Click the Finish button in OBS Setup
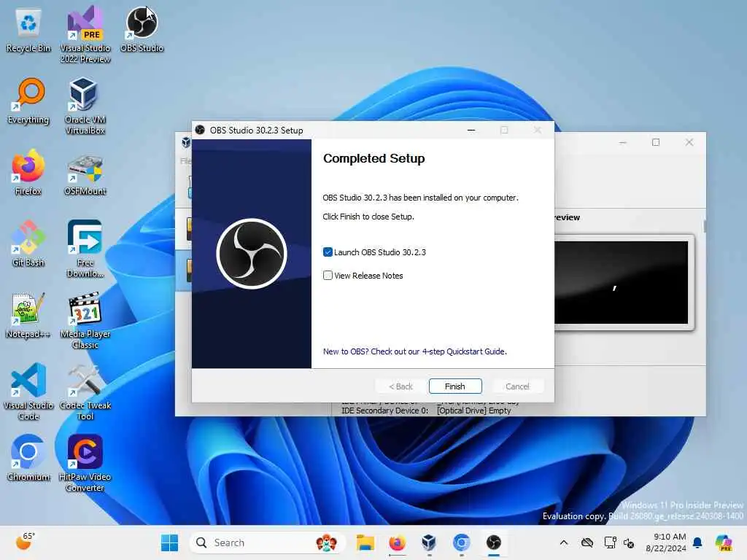The height and width of the screenshot is (560, 747). (455, 386)
